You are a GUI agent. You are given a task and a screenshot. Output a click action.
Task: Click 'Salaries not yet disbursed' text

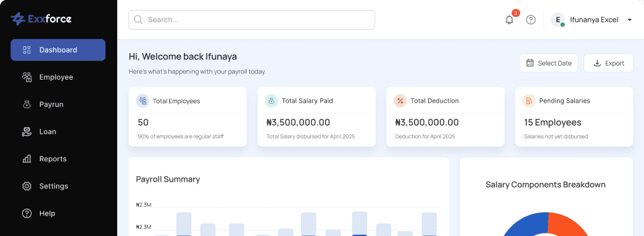click(556, 136)
